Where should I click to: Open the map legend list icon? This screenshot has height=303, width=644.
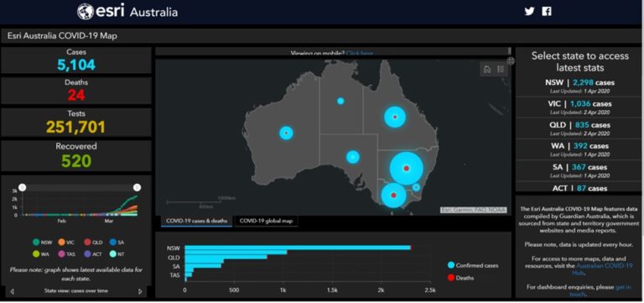pos(501,69)
